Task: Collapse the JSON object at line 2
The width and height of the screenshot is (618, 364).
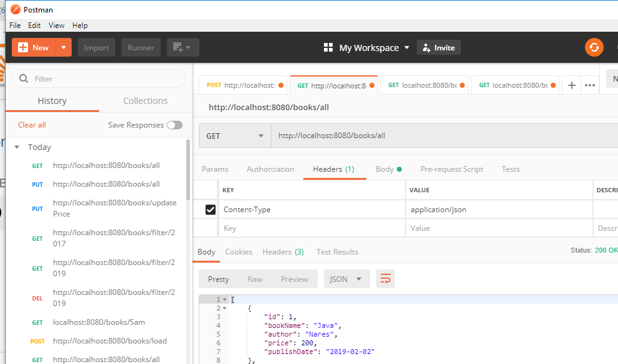Action: 225,308
